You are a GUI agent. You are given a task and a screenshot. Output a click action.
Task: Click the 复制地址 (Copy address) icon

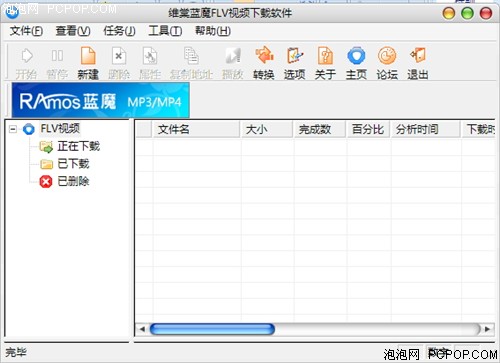(x=191, y=56)
